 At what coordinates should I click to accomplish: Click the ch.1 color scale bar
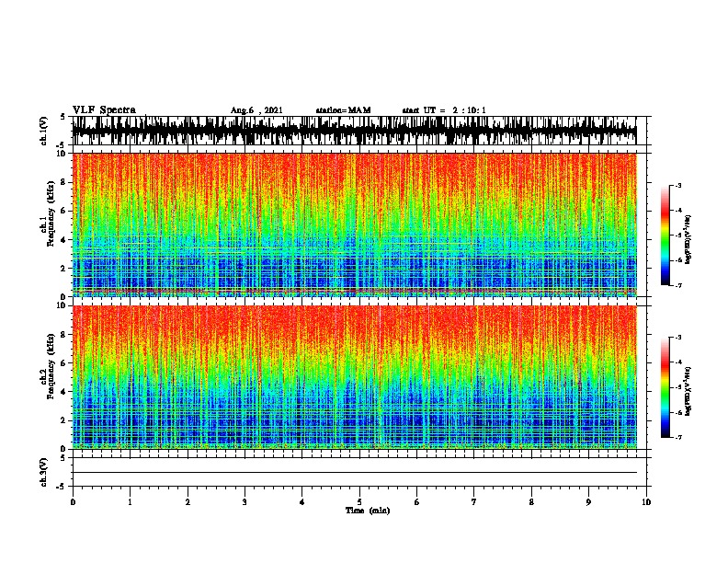pyautogui.click(x=665, y=236)
